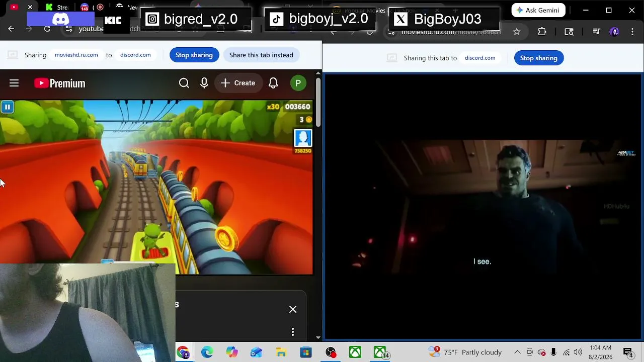Click the microphone tray icon
The width and height of the screenshot is (644, 362).
coord(553,352)
